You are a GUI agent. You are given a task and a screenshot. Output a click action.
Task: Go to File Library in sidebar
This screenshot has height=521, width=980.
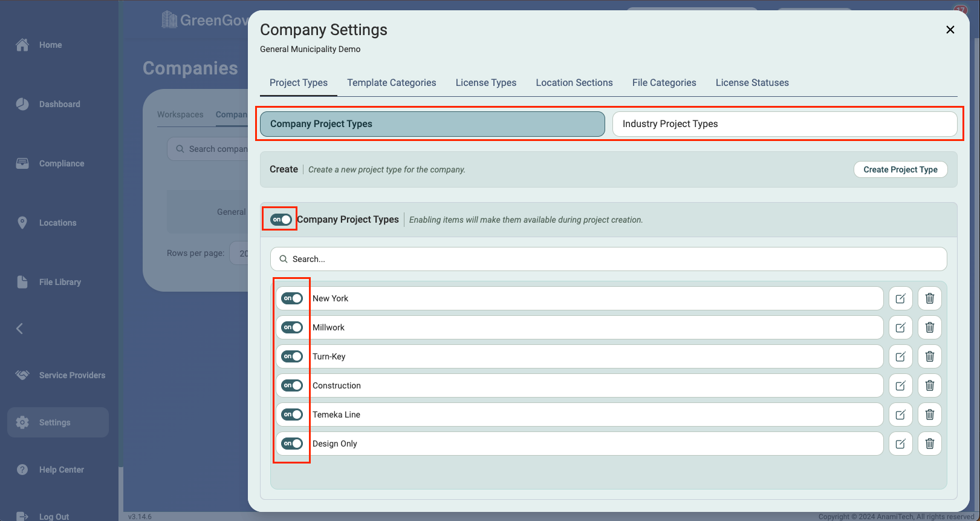[x=59, y=282]
